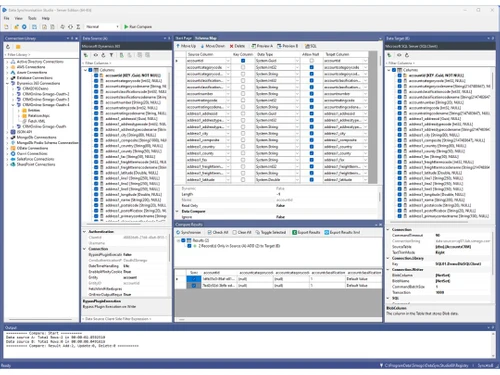Open the Help menu
Screen dimensions: 500x375
coord(46,18)
